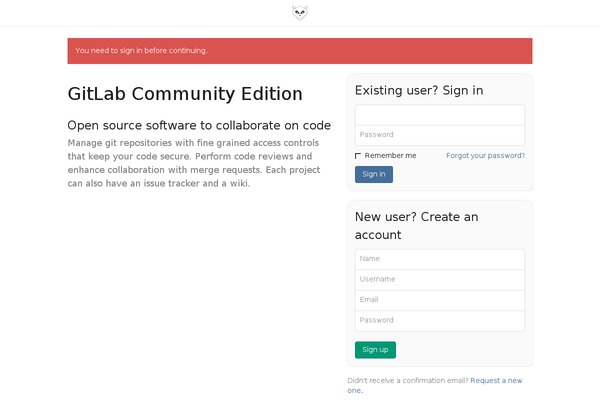Tick the Remember me checkbox
The width and height of the screenshot is (600, 400).
[358, 156]
